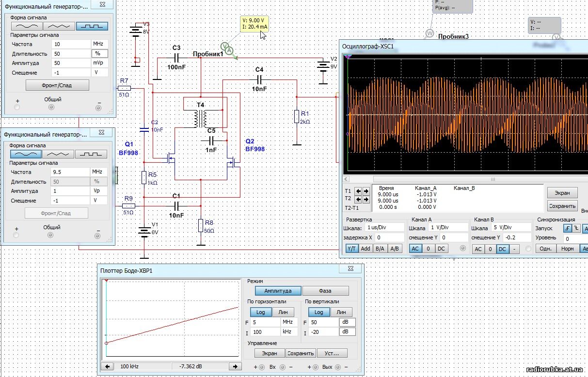Switch oscilloscope sweep to B/A mode
The image size is (588, 377).
click(x=381, y=249)
